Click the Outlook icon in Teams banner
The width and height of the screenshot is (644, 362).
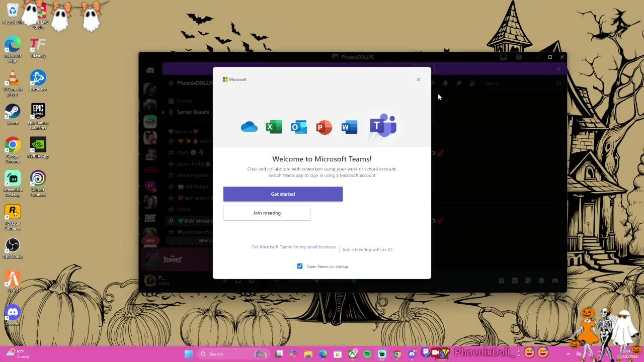coord(299,127)
